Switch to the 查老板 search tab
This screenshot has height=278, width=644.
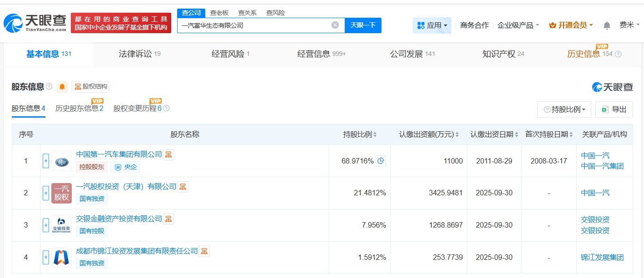pyautogui.click(x=218, y=13)
